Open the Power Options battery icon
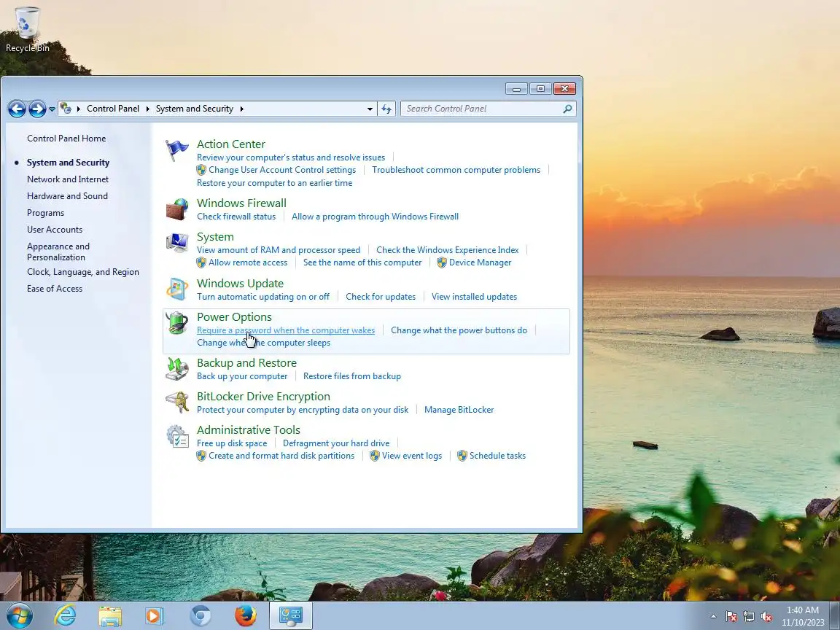Viewport: 840px width, 630px height. click(x=176, y=323)
